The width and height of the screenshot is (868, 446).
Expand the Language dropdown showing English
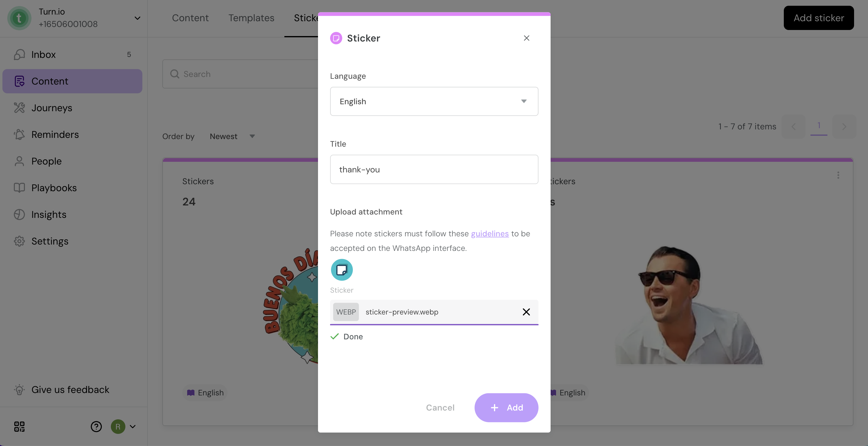click(434, 102)
